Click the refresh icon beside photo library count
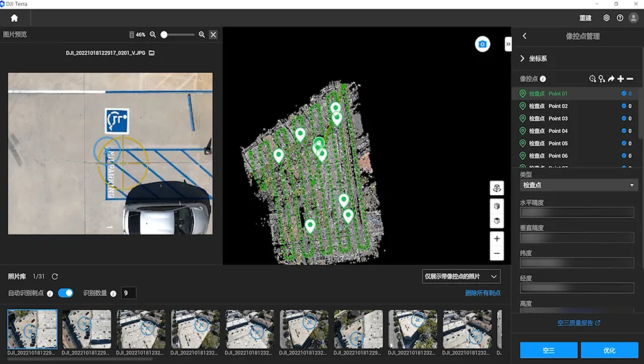644x364 pixels. (x=55, y=276)
